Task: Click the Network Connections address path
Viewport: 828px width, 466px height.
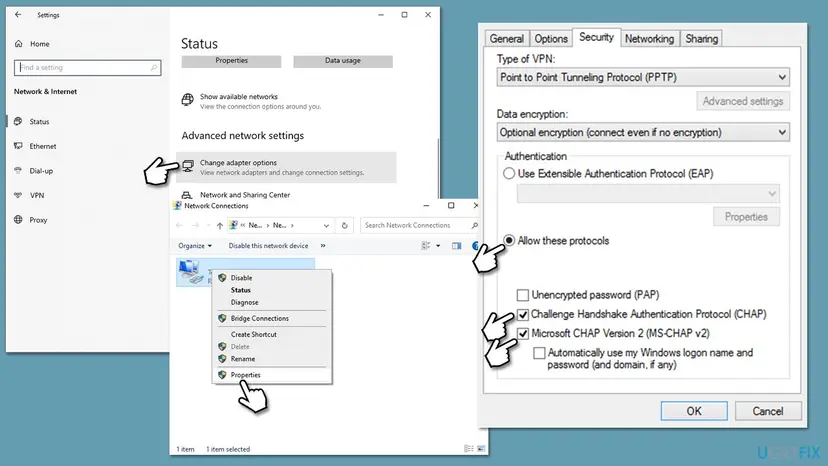Action: pyautogui.click(x=280, y=226)
